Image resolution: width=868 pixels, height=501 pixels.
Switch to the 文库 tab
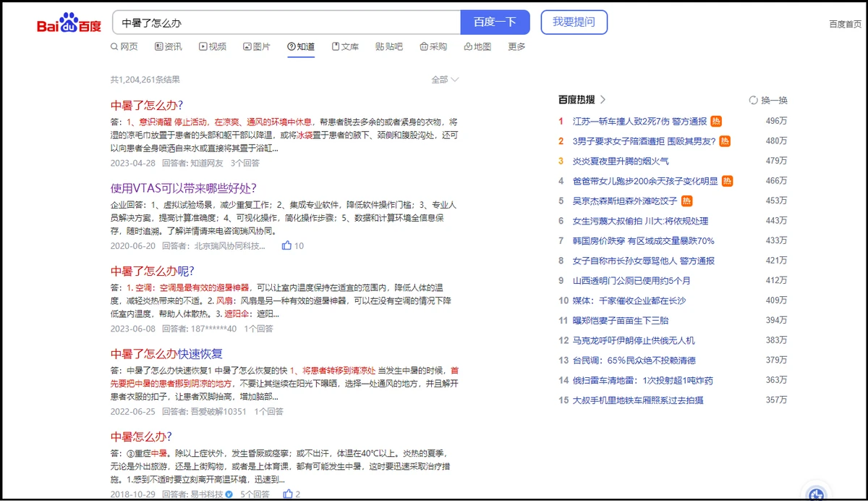[x=345, y=47]
